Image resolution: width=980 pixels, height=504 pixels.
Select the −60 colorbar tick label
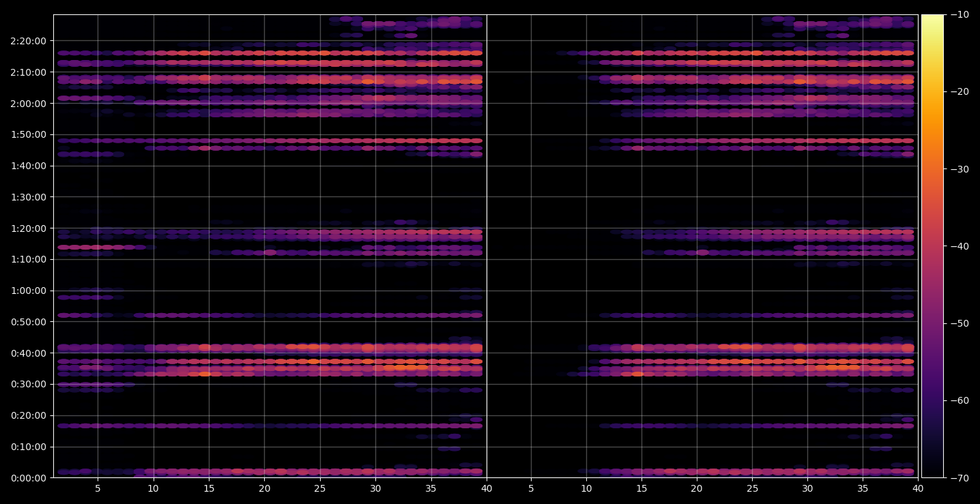[960, 400]
